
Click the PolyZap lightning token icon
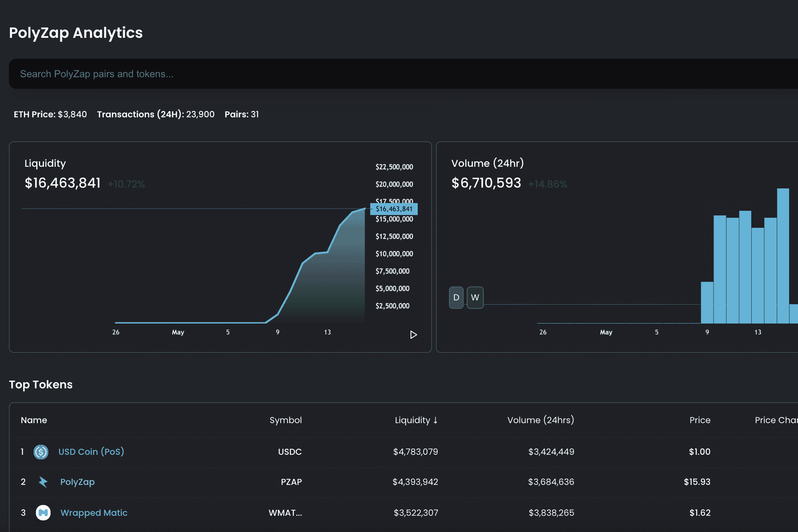(x=43, y=482)
